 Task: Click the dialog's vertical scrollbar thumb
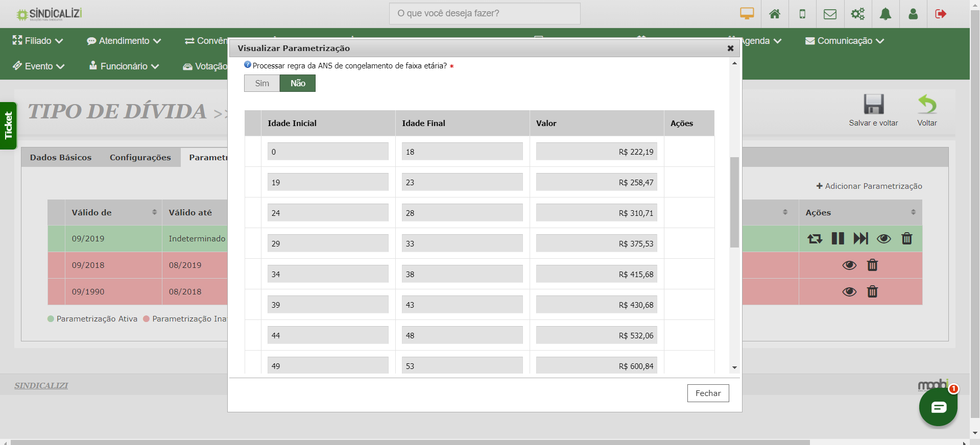click(x=734, y=202)
